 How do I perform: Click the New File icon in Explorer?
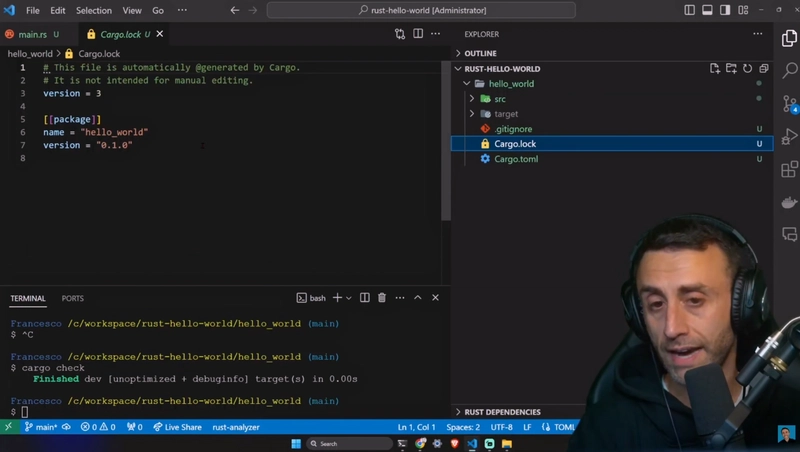coord(715,69)
